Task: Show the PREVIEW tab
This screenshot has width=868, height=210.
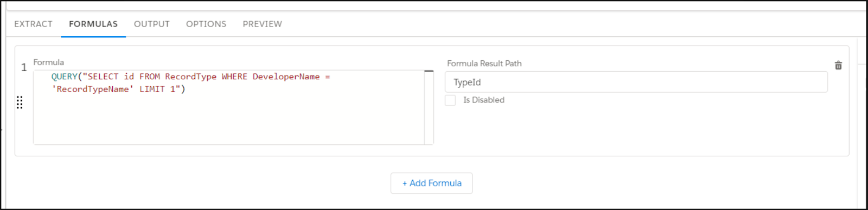Action: click(x=262, y=24)
